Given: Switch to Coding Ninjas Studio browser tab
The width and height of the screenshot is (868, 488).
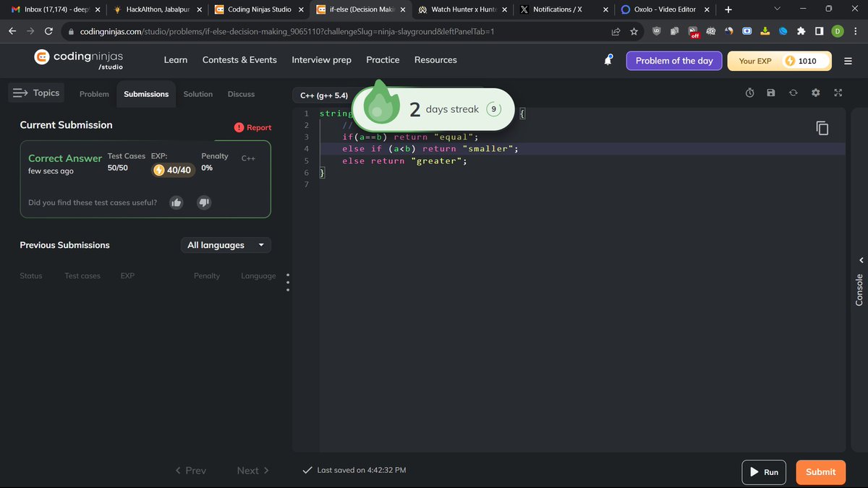Looking at the screenshot, I should (x=259, y=9).
